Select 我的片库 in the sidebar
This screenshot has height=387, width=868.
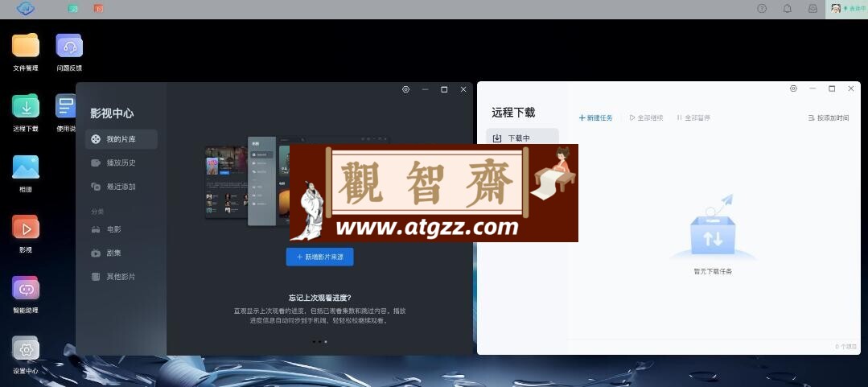click(121, 139)
